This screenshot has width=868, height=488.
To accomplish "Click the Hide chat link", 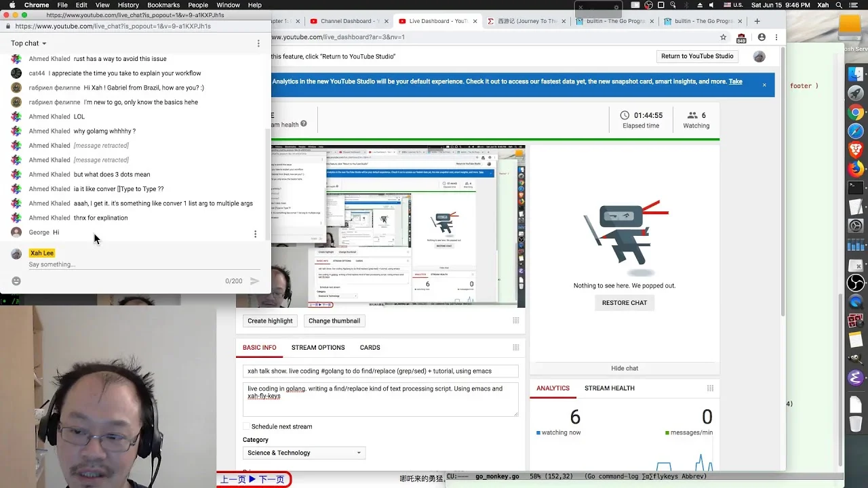I will [x=625, y=368].
